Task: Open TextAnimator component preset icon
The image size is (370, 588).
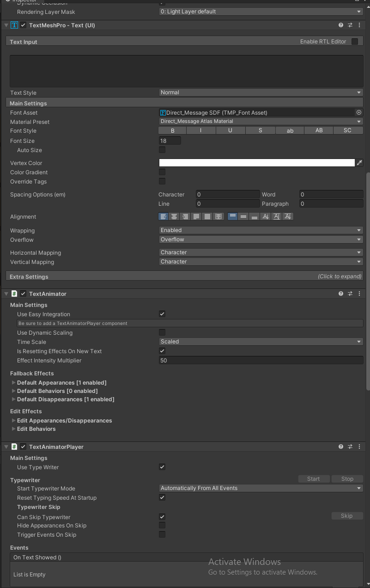Action: click(350, 294)
